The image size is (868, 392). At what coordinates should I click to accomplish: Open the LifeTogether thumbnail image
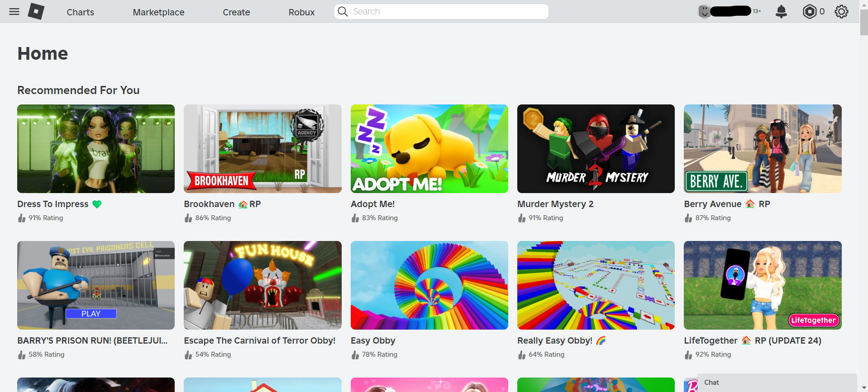click(x=763, y=285)
